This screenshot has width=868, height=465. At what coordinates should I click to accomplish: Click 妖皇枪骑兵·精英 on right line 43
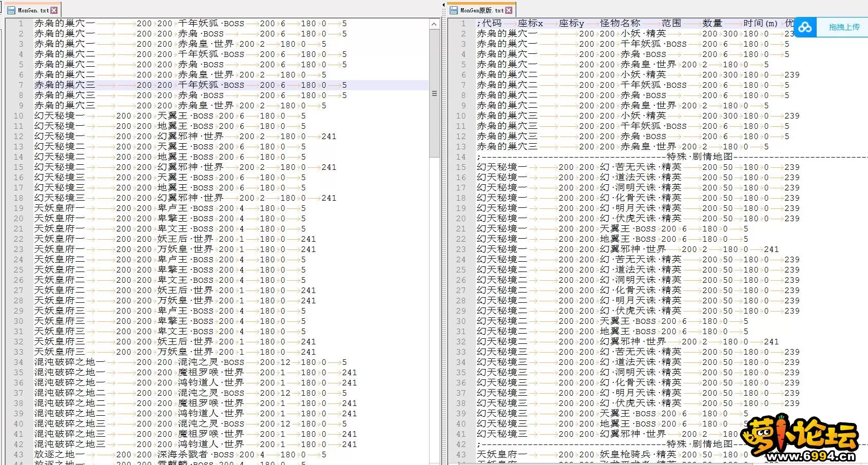click(x=638, y=455)
